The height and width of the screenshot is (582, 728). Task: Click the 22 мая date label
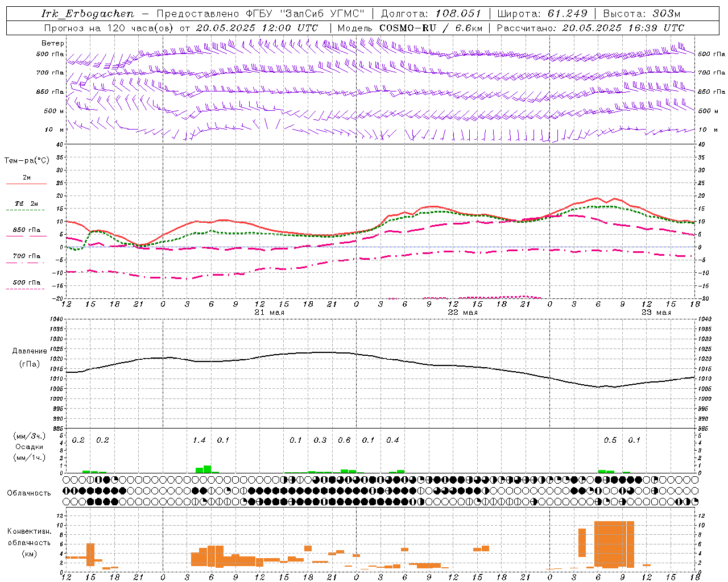(462, 313)
